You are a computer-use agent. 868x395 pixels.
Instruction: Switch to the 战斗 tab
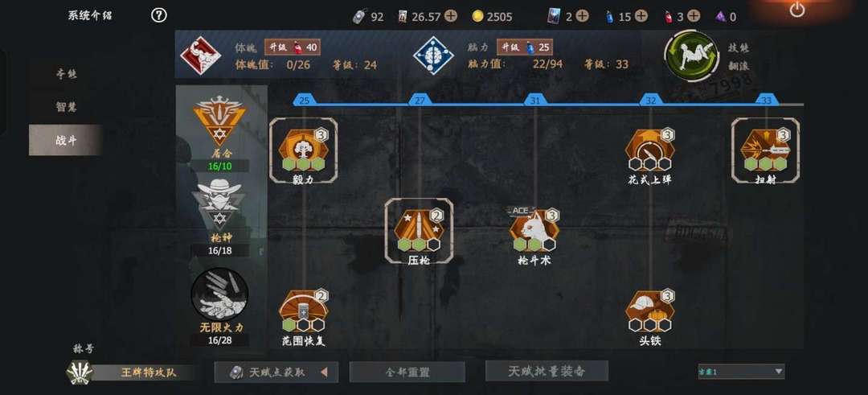(66, 140)
